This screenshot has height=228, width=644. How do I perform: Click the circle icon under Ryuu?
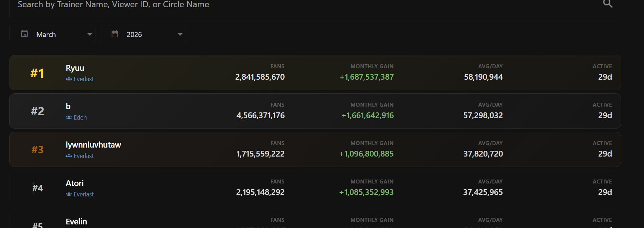(69, 79)
